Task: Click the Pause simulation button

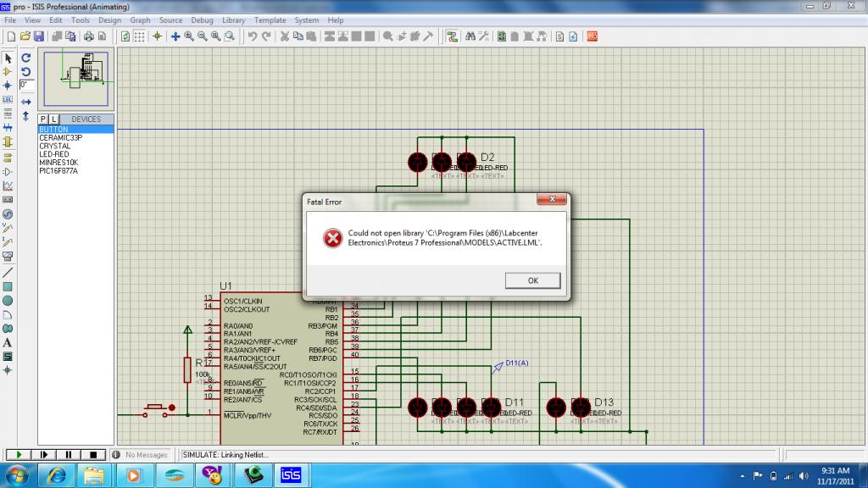Action: pos(68,455)
